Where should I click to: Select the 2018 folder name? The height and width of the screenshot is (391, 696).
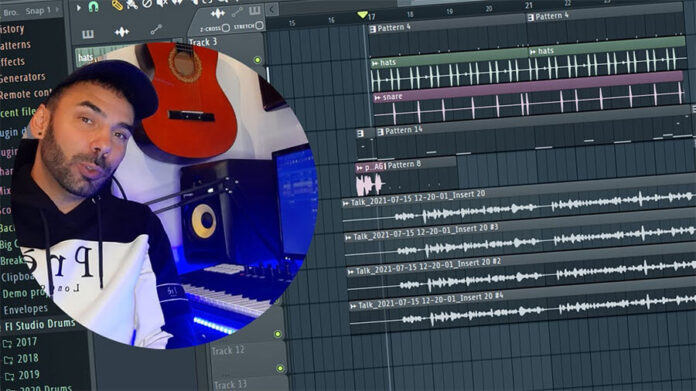[x=28, y=358]
